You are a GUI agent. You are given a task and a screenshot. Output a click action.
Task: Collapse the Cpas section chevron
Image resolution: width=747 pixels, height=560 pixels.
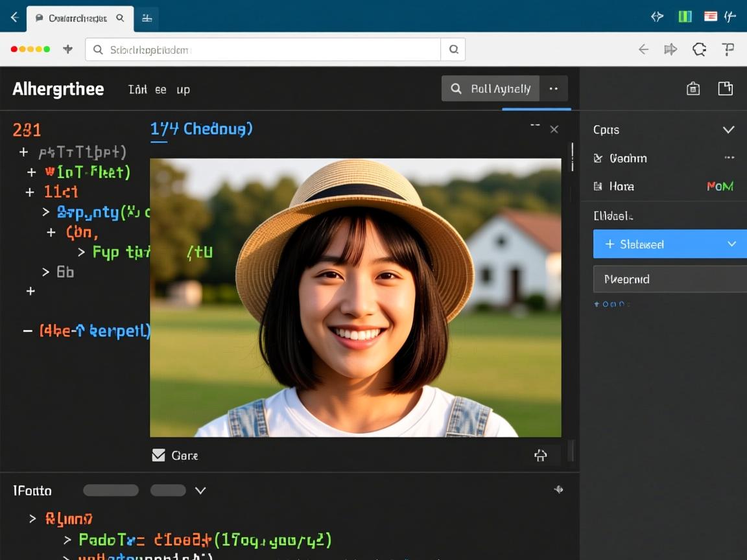coord(728,130)
